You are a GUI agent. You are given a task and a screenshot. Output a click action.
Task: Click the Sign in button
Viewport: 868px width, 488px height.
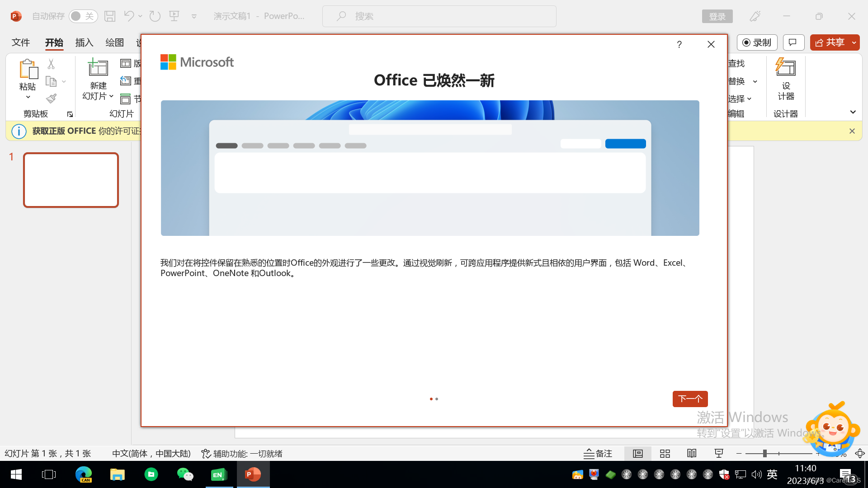point(717,16)
